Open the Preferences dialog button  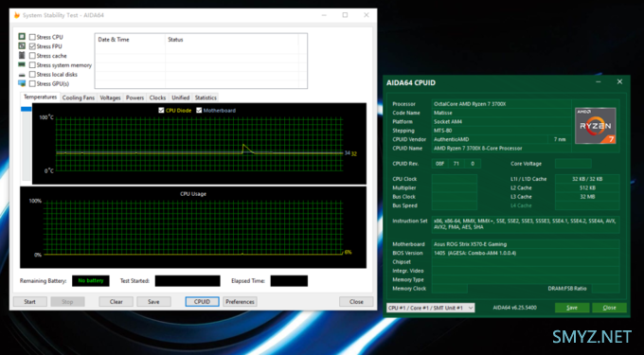click(x=240, y=302)
